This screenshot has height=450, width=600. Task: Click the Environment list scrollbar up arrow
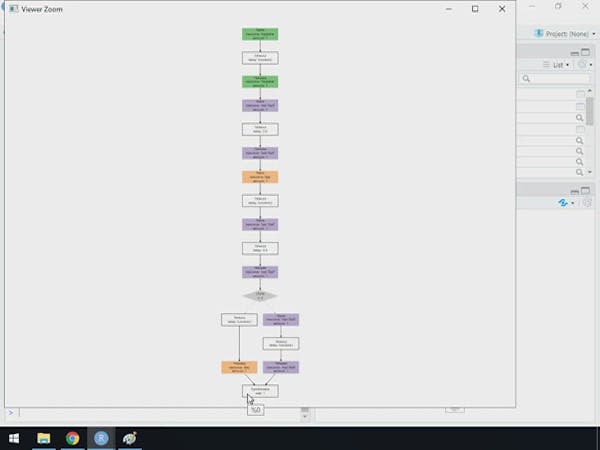point(590,91)
